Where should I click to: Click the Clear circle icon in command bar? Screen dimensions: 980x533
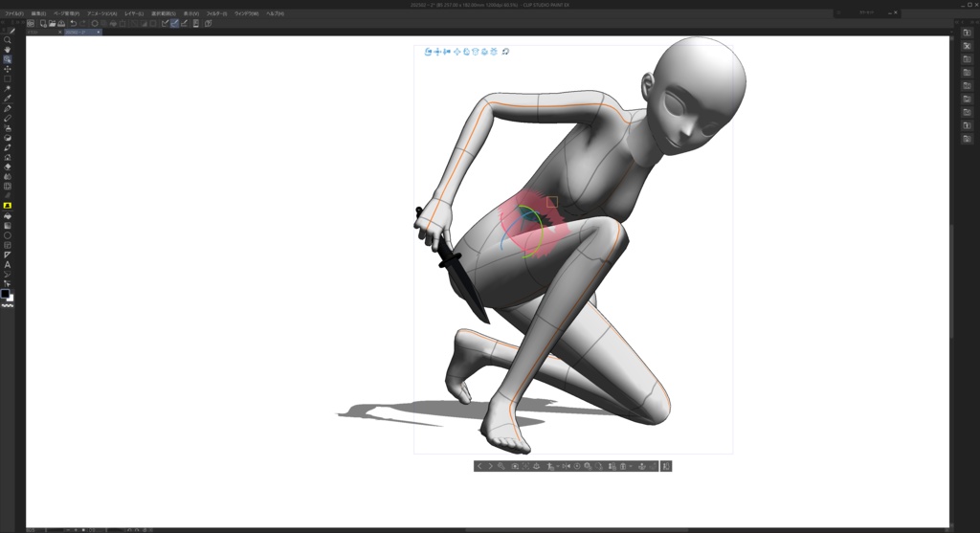click(95, 23)
